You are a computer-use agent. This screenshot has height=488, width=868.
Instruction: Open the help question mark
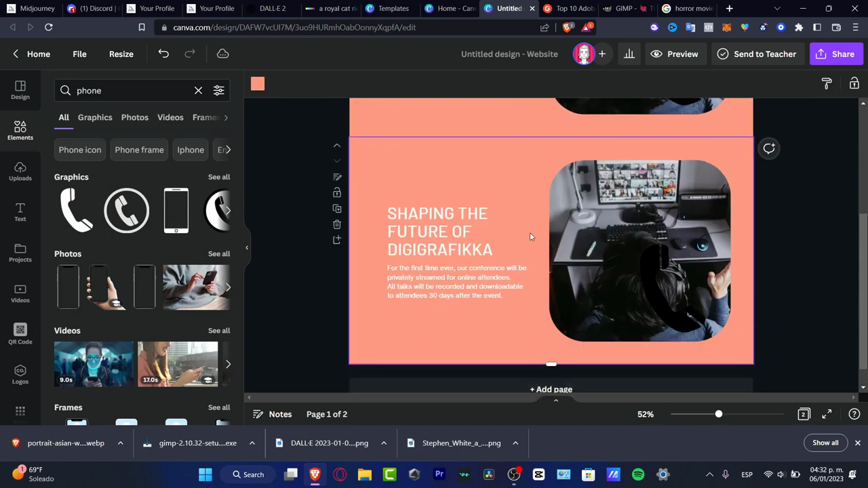click(x=854, y=414)
